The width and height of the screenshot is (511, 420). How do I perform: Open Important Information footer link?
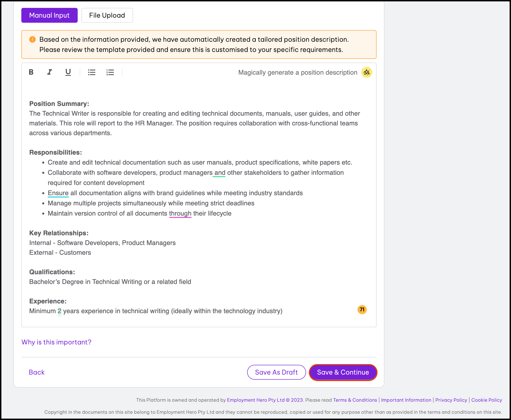(x=406, y=400)
